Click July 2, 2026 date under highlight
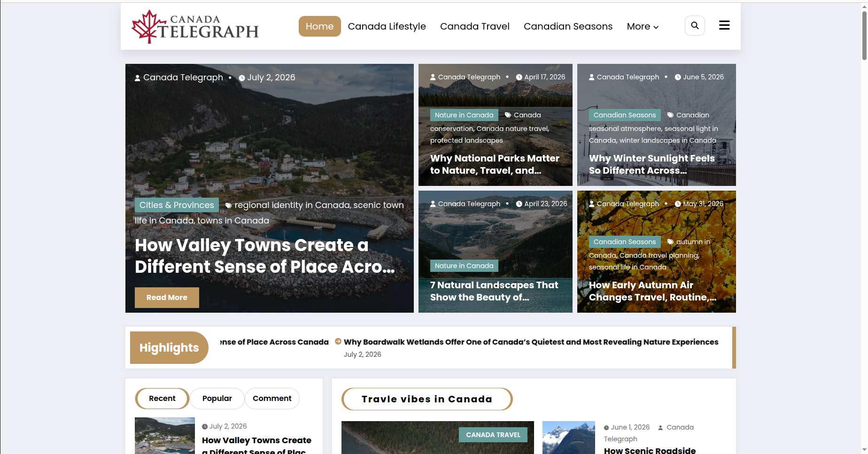The image size is (868, 454). click(362, 354)
